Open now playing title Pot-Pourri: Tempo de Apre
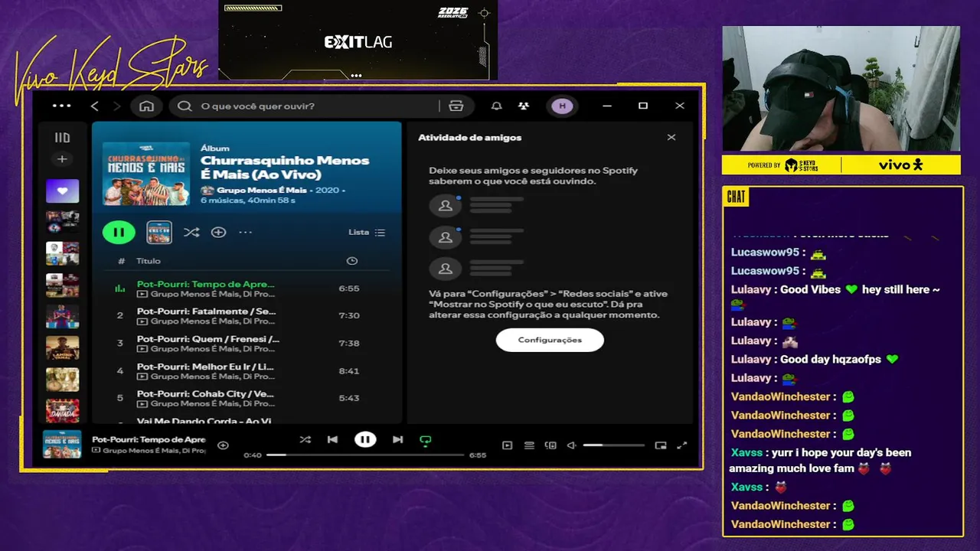 point(149,439)
